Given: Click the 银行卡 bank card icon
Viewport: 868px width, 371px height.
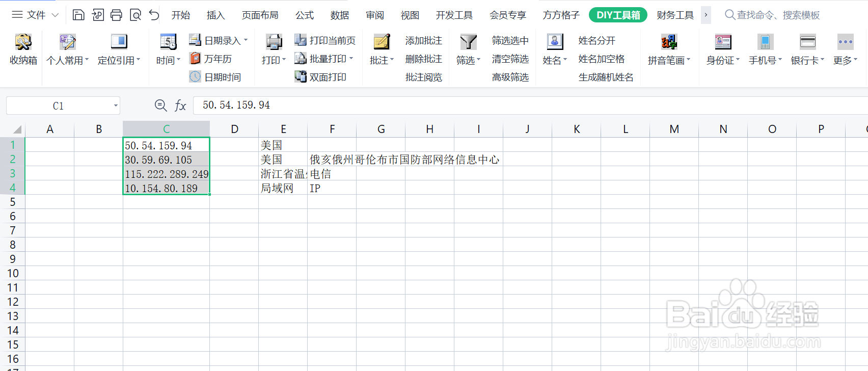Looking at the screenshot, I should [807, 42].
